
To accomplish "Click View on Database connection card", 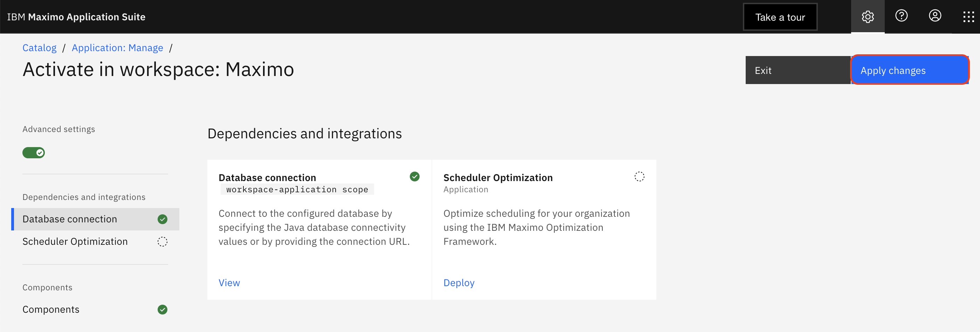I will (x=229, y=283).
